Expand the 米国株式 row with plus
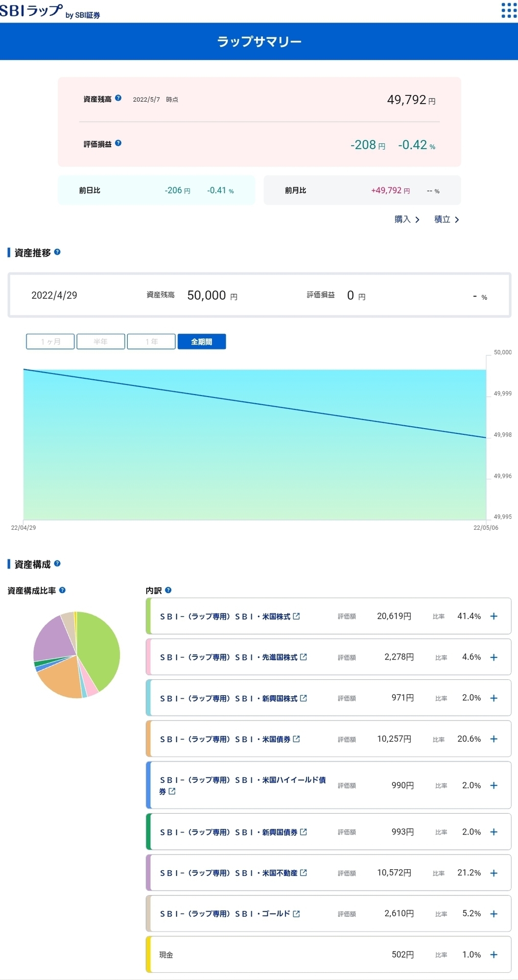This screenshot has height=980, width=518. tap(494, 616)
